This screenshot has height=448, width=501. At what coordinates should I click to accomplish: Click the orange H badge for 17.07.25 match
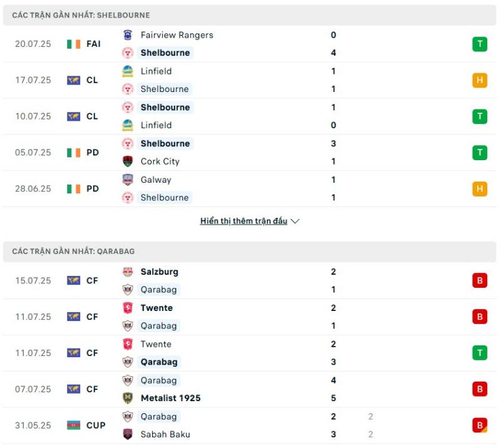(480, 80)
